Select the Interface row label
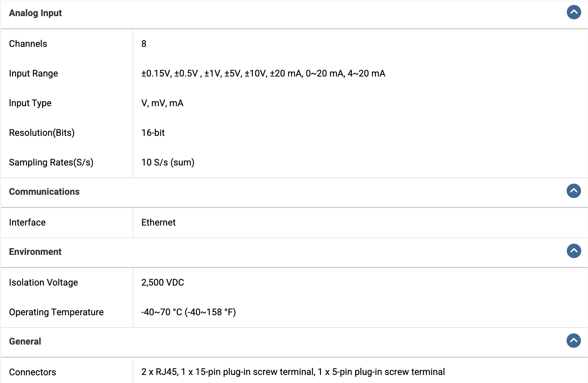The height and width of the screenshot is (383, 588). pos(27,222)
